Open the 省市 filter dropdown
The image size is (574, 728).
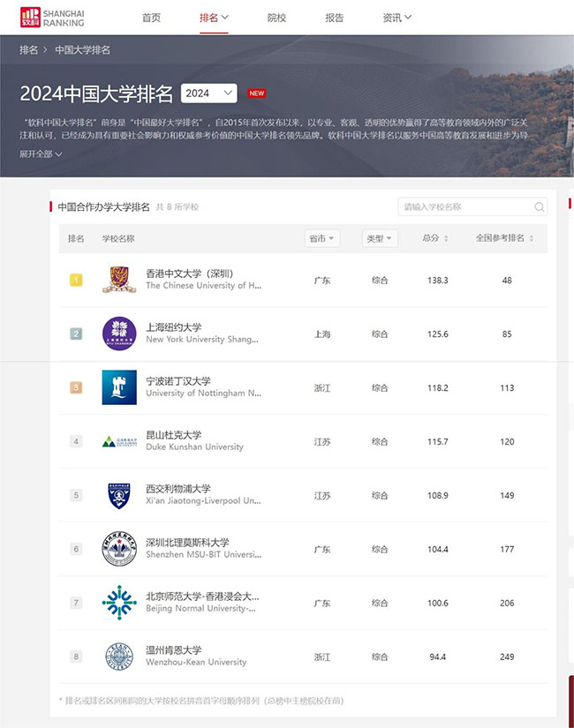pos(322,238)
